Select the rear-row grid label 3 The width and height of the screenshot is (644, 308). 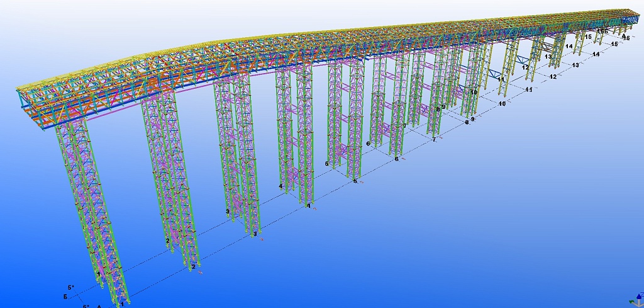click(x=228, y=211)
